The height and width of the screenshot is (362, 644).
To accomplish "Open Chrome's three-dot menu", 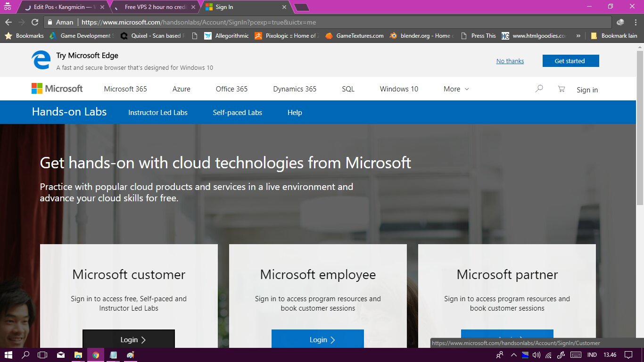I will coord(636,22).
